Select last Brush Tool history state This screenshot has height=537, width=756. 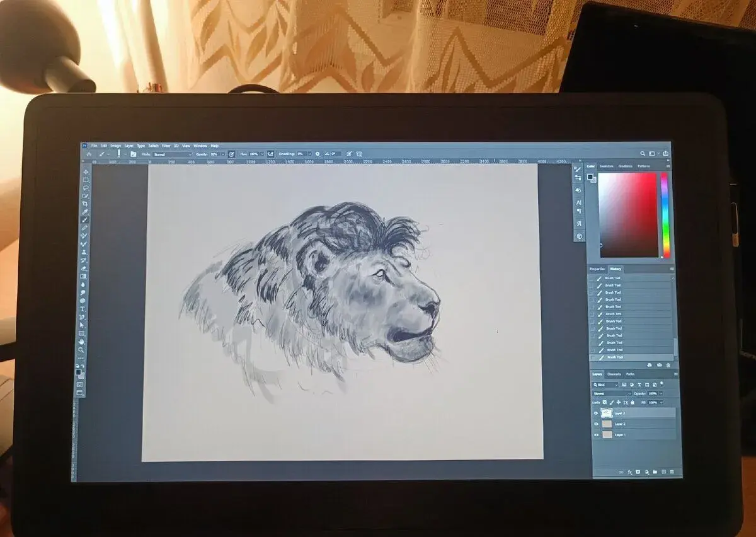click(632, 357)
